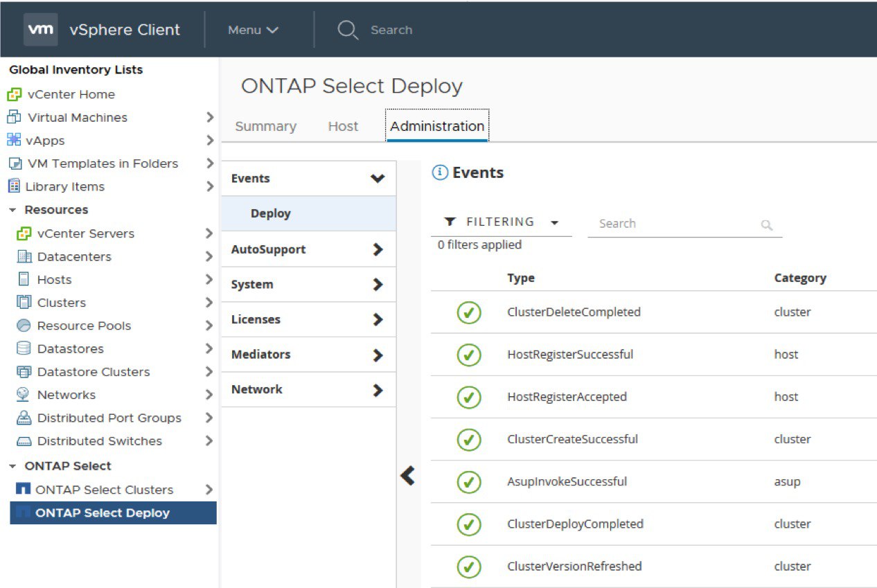
Task: Select the Administration tab
Action: pos(437,126)
